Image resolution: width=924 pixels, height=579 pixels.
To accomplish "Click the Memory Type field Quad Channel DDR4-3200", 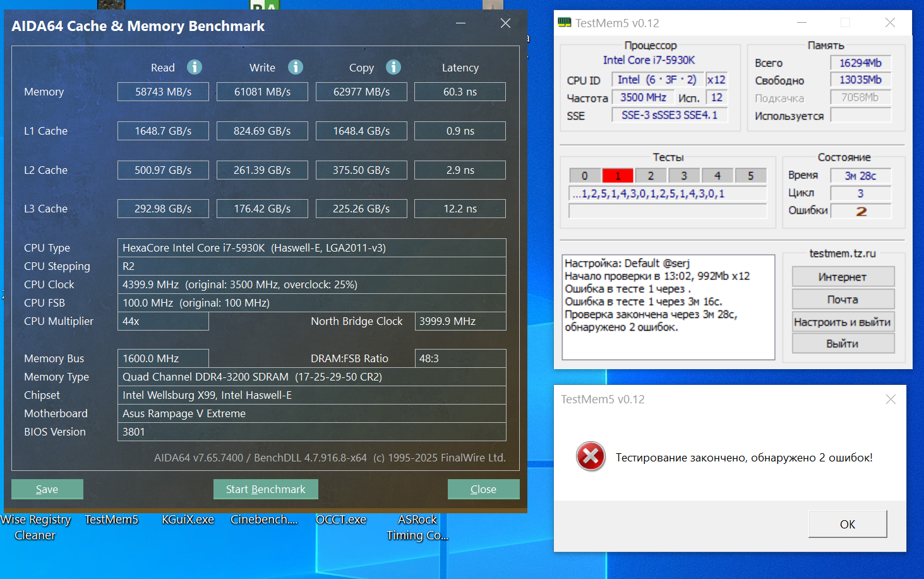I will point(312,377).
